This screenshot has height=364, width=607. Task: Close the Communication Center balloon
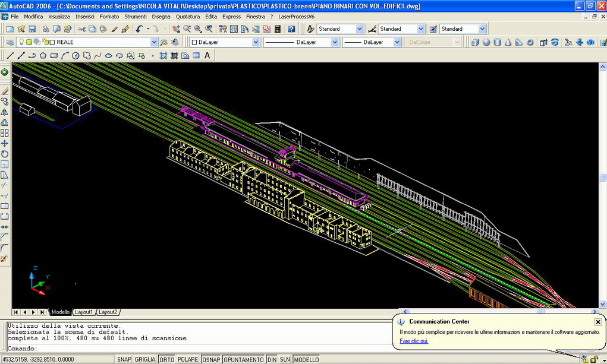(597, 322)
